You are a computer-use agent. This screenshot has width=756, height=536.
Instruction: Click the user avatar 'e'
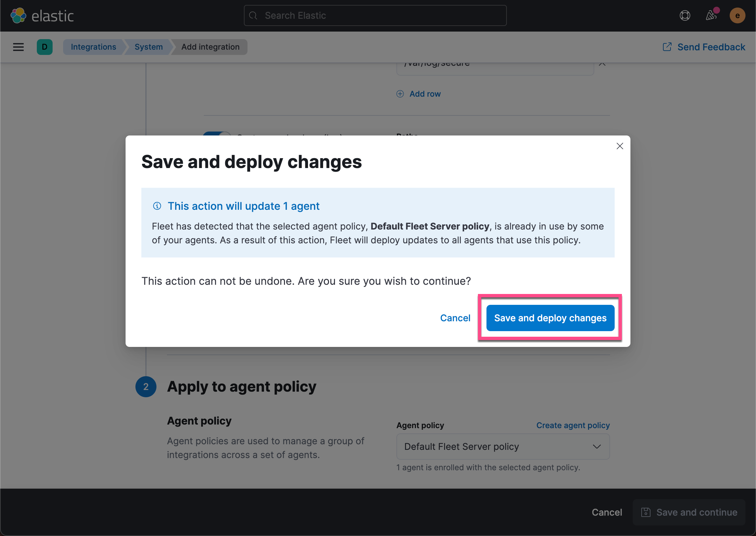(x=737, y=15)
